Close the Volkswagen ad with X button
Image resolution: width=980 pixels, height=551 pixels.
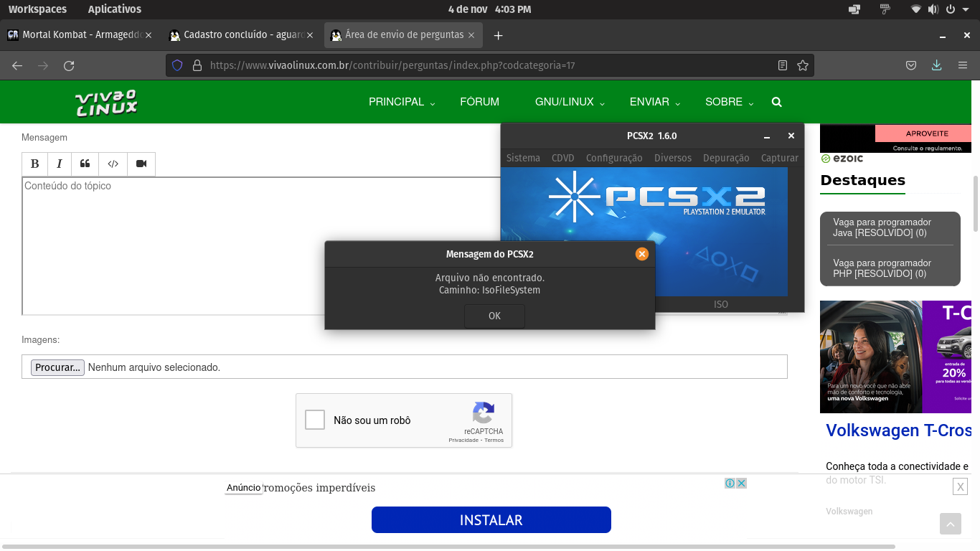[960, 487]
